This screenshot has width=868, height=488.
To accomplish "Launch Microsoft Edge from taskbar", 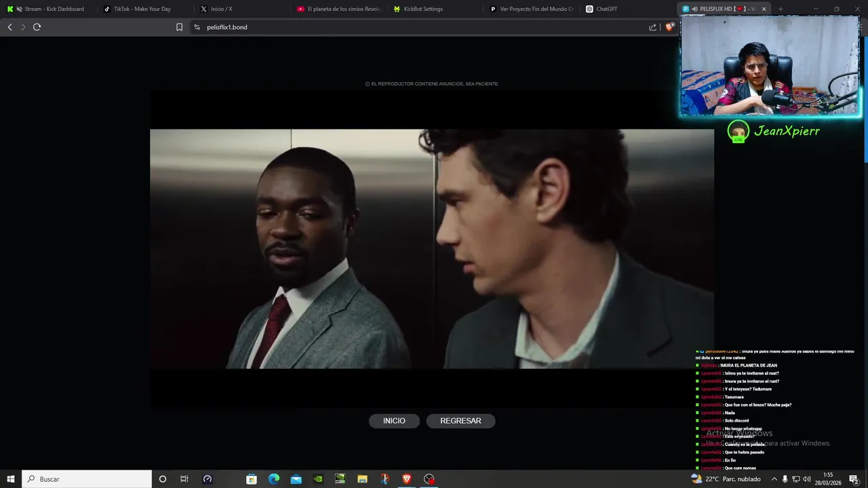I will (x=274, y=479).
